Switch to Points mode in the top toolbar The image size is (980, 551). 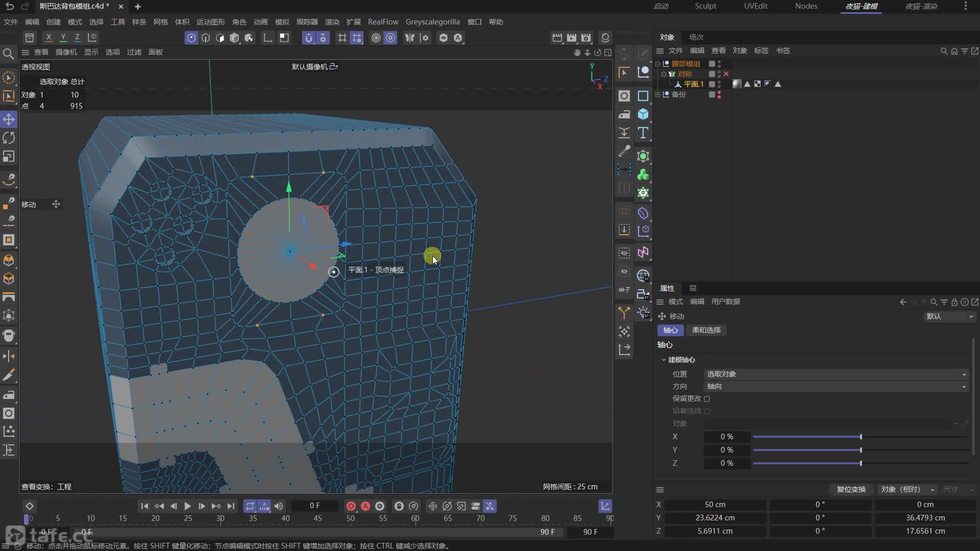point(191,38)
